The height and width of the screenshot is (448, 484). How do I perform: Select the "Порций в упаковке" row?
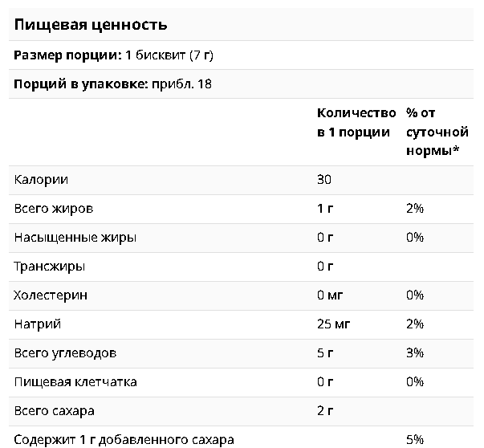pyautogui.click(x=241, y=84)
